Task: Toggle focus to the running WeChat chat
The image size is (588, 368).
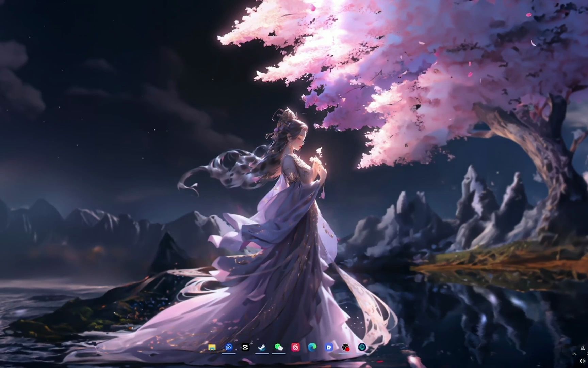Action: pos(278,348)
